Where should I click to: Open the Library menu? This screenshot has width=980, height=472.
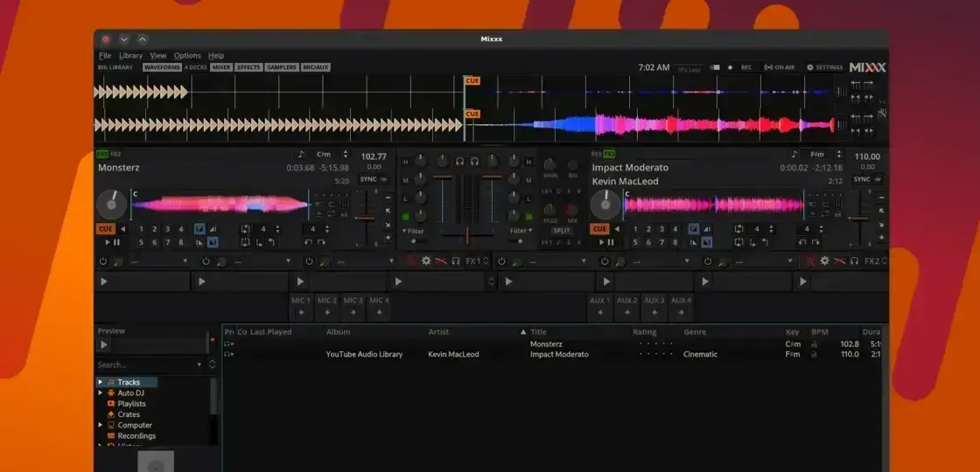(x=130, y=56)
